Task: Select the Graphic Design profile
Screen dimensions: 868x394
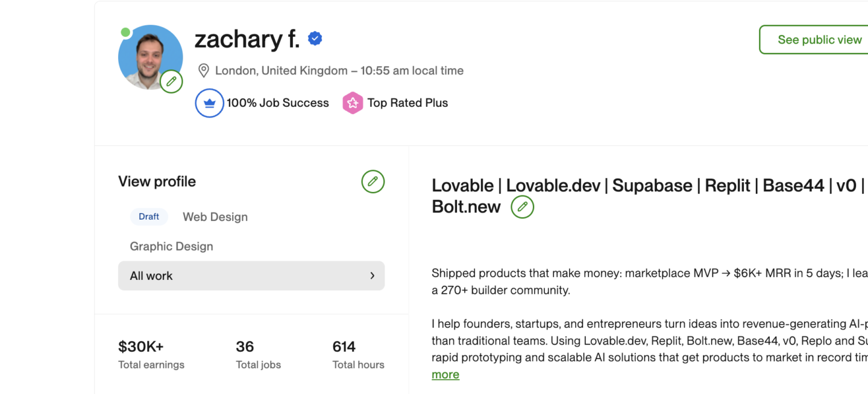Action: coord(171,246)
